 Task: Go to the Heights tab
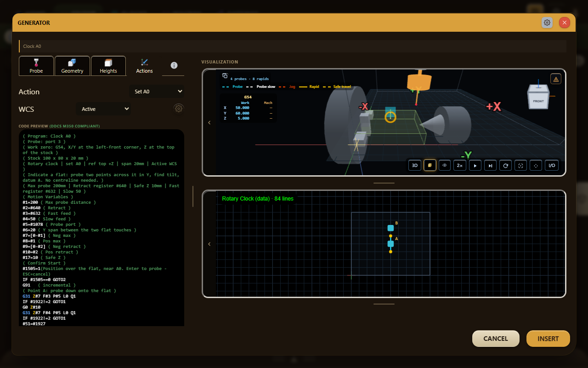108,66
